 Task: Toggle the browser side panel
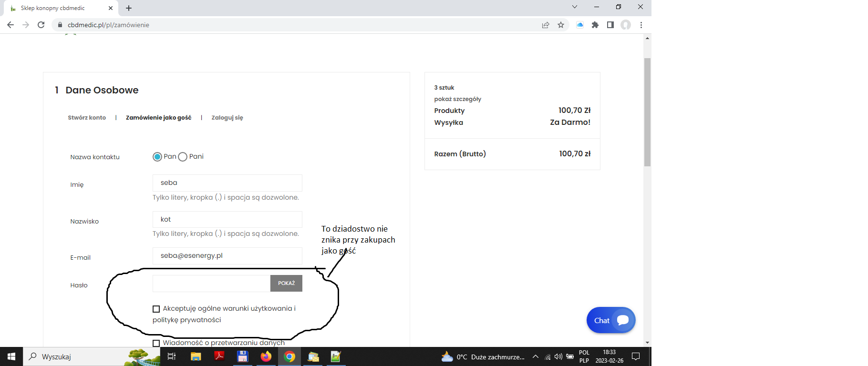(x=610, y=25)
